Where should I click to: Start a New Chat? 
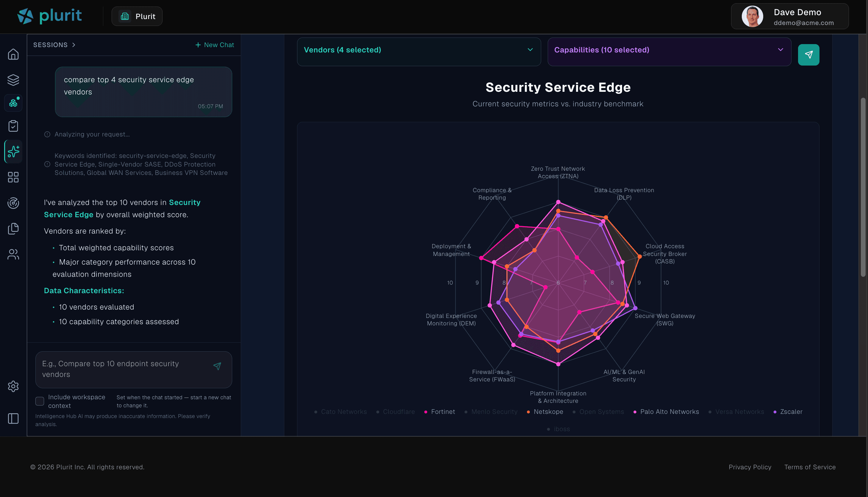pos(214,45)
